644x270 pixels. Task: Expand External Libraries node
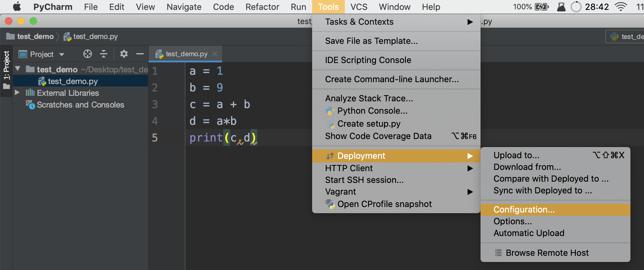[x=17, y=93]
